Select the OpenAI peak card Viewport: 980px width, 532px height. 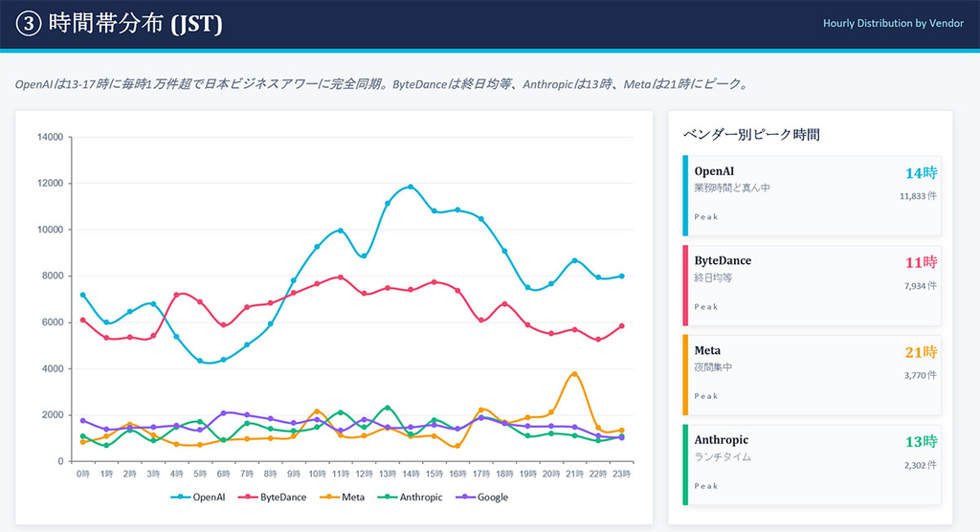pyautogui.click(x=812, y=195)
